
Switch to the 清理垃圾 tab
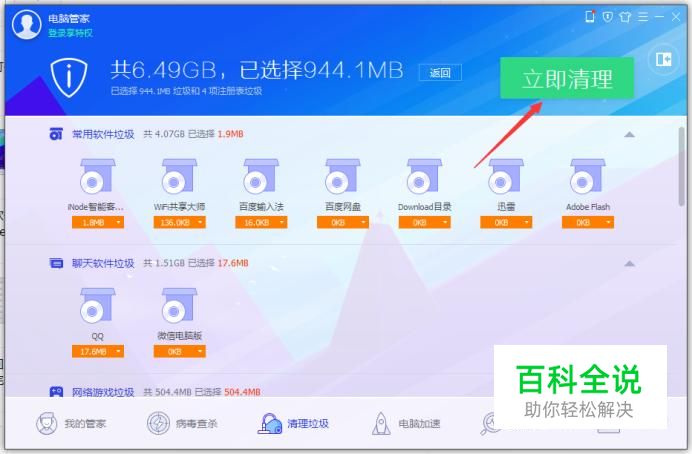293,424
